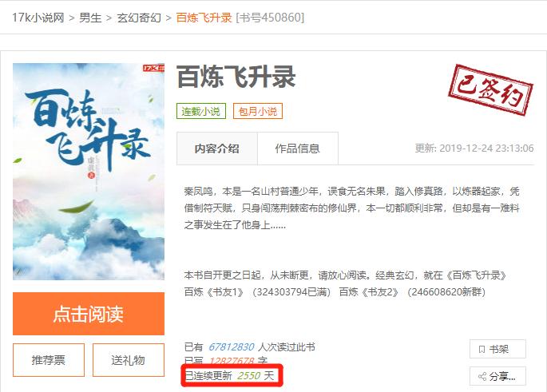Click the share icon beside 分享
Image resolution: width=547 pixels, height=392 pixels.
coord(482,376)
